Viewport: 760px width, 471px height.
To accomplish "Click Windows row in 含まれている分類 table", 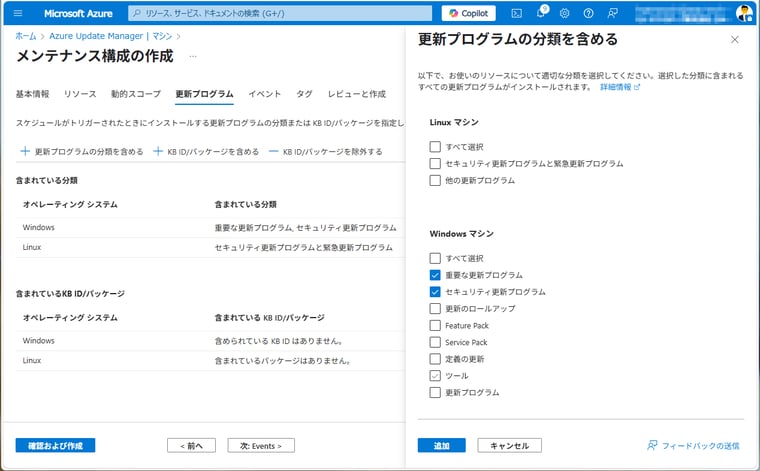I will click(210, 228).
